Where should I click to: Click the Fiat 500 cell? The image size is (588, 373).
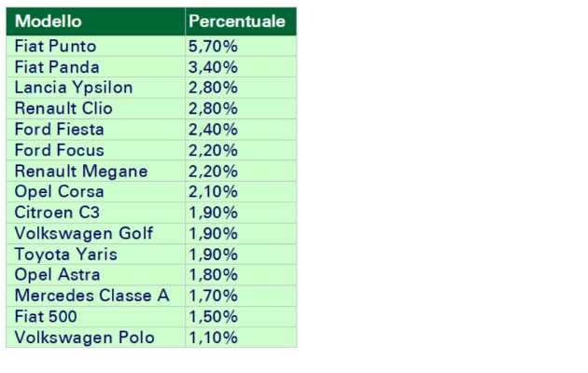94,317
